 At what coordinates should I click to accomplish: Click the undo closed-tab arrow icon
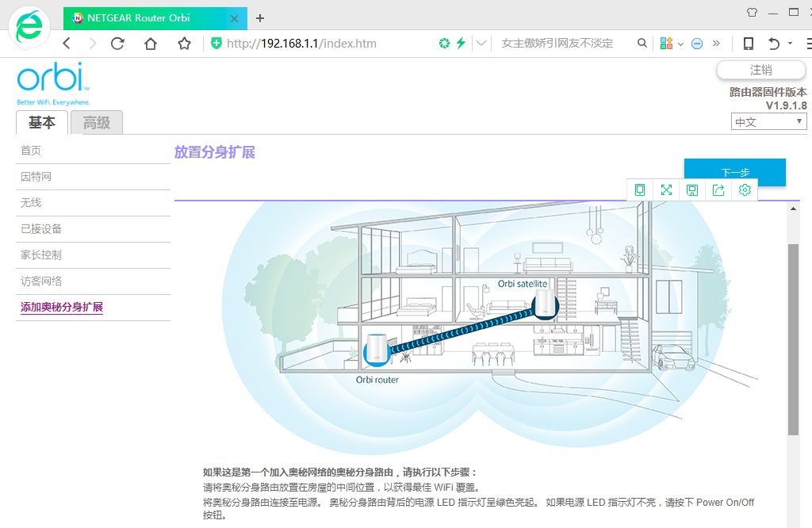click(x=774, y=44)
